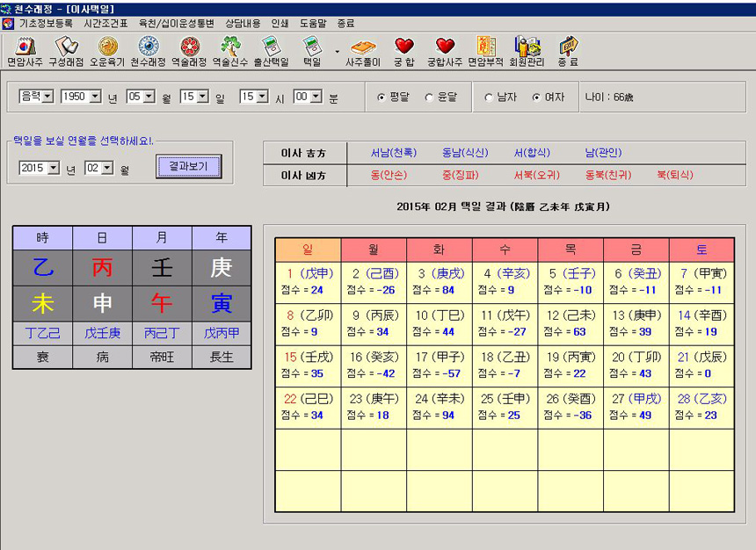Select calendar day 1 (戊申) with score 24
Image resolution: width=756 pixels, height=550 pixels.
point(308,283)
